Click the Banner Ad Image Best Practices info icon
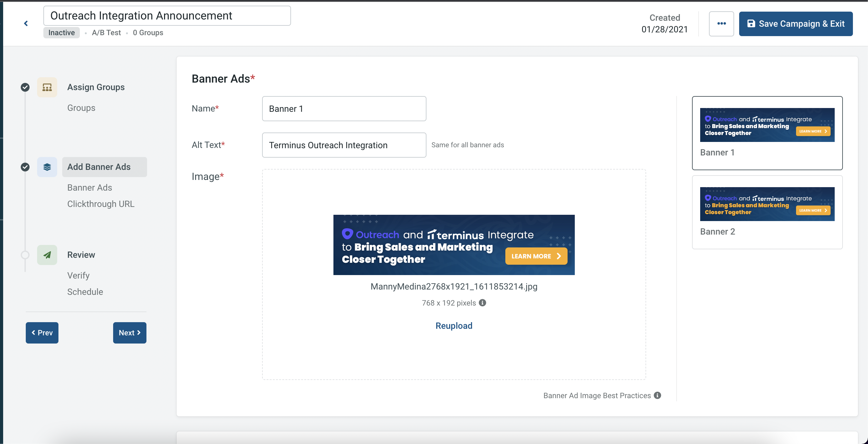 tap(657, 396)
